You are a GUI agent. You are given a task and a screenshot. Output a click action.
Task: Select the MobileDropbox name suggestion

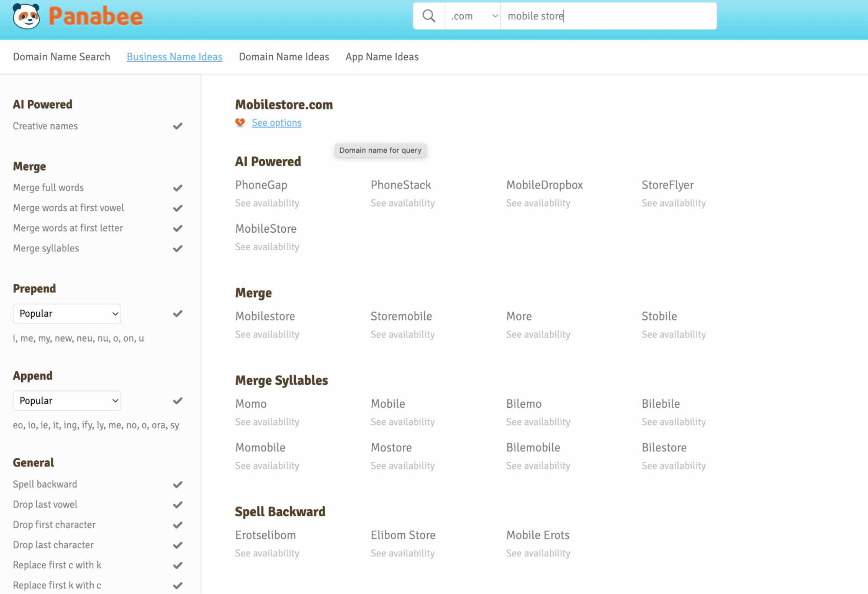[545, 185]
